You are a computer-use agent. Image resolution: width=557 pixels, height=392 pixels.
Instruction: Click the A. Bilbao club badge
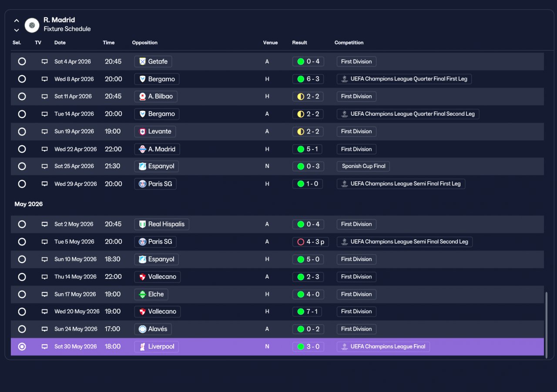[x=142, y=97]
